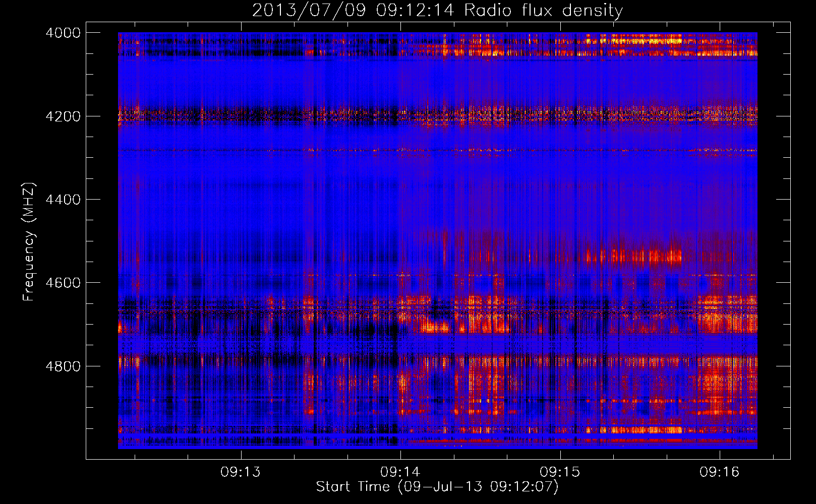Click the 4200 frequency tick label

tap(63, 116)
